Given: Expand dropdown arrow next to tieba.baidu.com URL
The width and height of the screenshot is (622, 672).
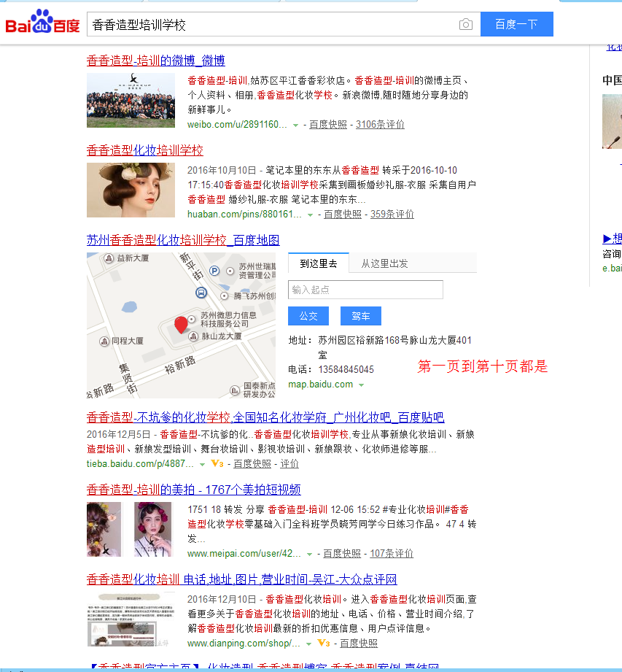Looking at the screenshot, I should coord(203,465).
